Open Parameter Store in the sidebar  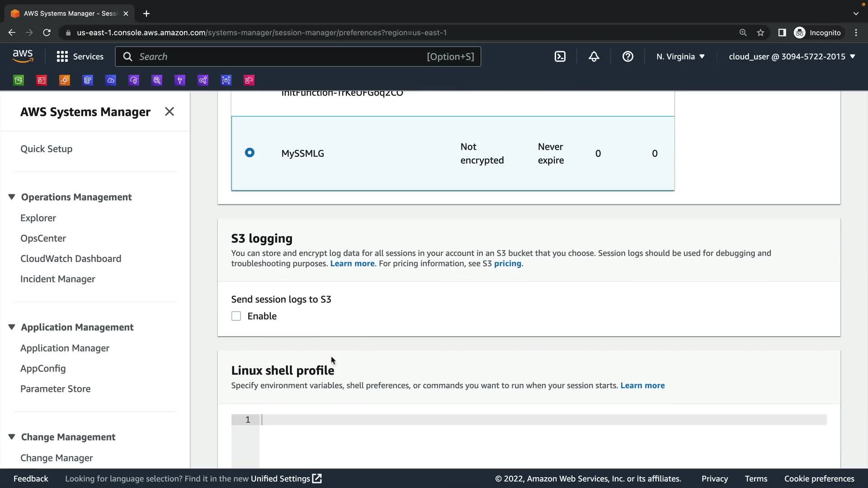[55, 389]
